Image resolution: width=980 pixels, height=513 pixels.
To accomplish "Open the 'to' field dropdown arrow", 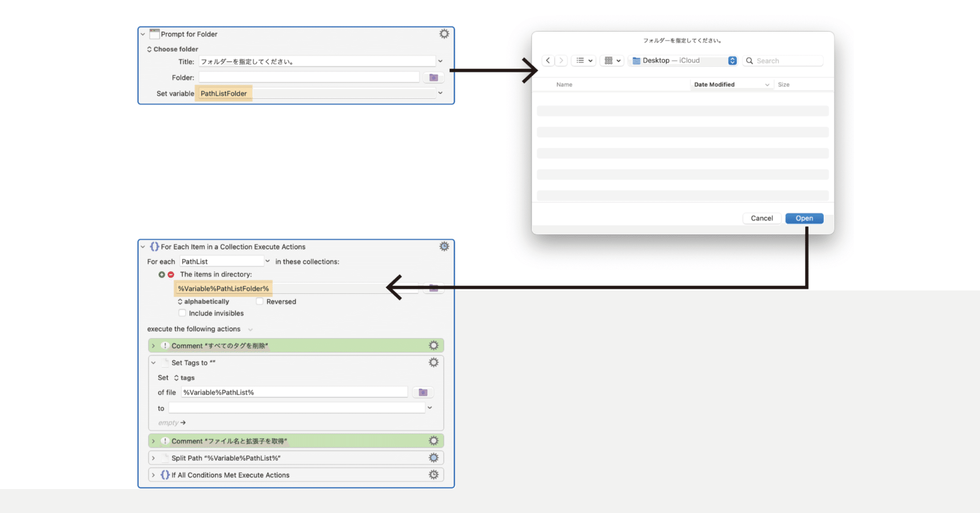I will pos(430,408).
